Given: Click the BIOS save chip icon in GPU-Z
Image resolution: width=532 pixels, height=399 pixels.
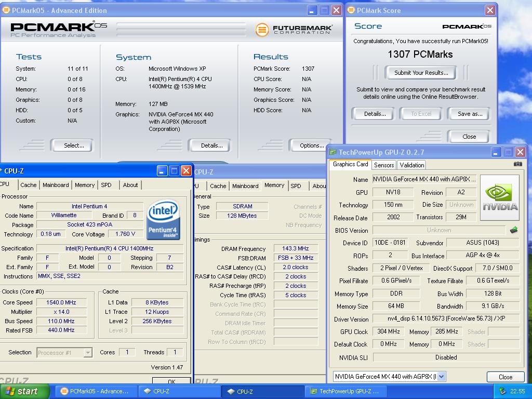Looking at the screenshot, I should pos(514,230).
